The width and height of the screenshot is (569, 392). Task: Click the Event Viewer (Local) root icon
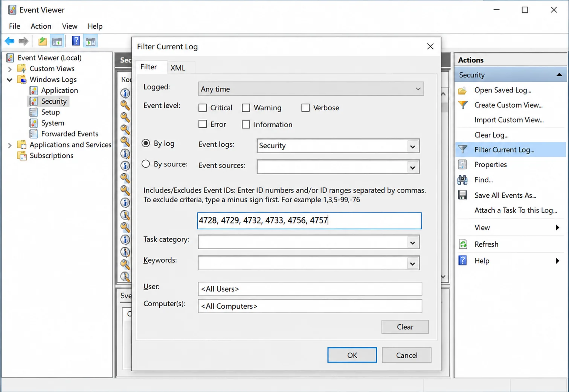(11, 58)
